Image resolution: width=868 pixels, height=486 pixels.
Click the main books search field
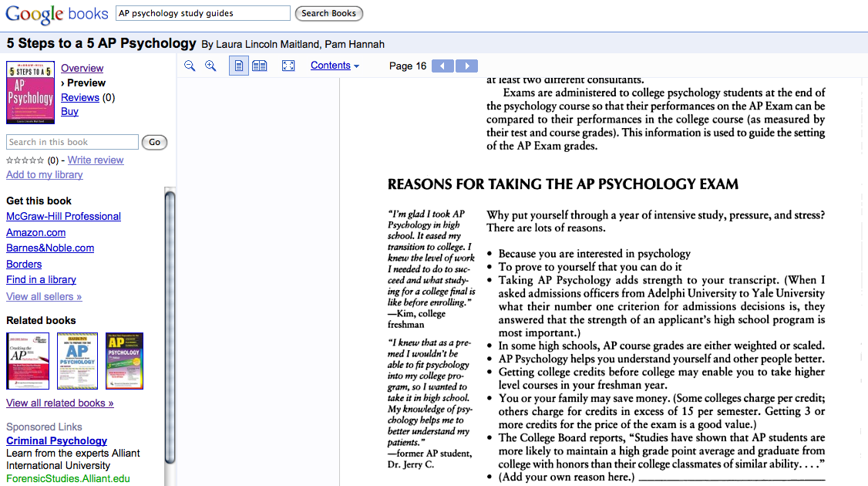(203, 13)
